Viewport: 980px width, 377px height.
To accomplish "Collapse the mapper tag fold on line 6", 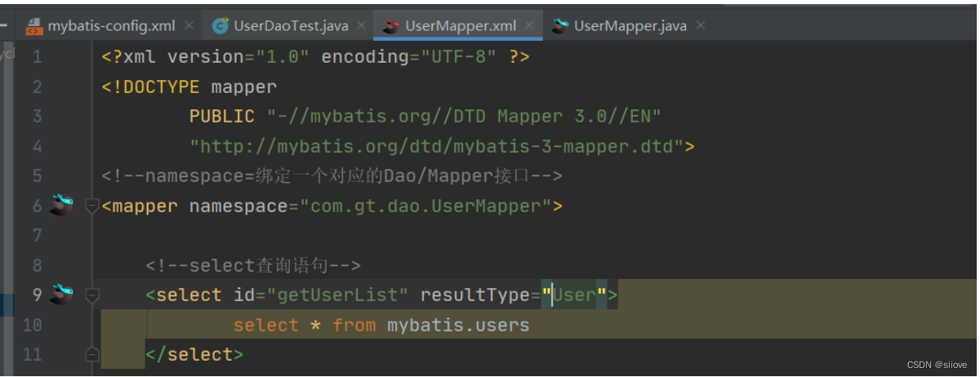I will click(x=92, y=206).
